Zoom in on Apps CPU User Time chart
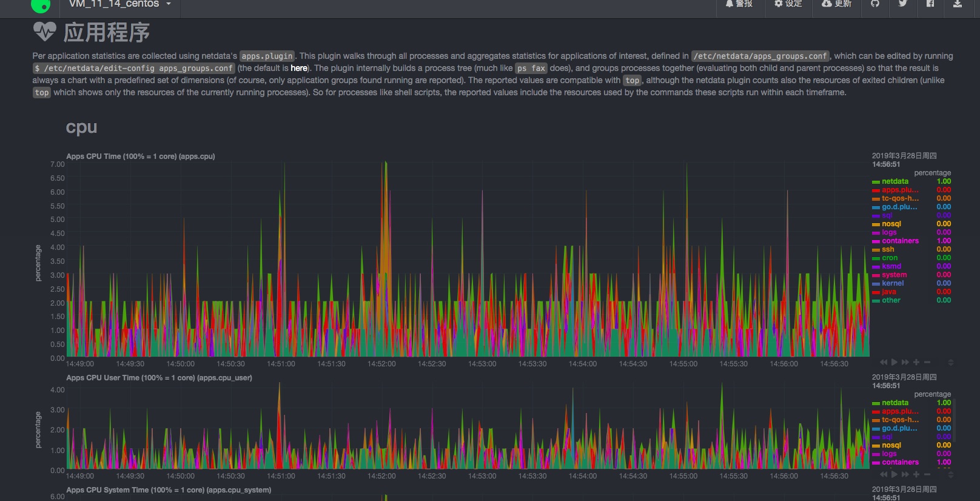The width and height of the screenshot is (980, 501). pos(916,474)
